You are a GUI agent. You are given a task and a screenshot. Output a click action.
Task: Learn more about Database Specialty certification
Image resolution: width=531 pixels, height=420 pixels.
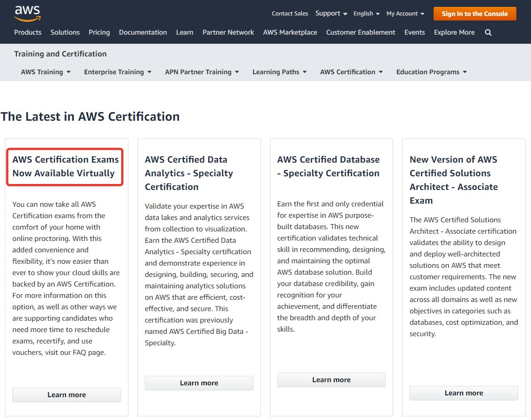click(x=331, y=380)
